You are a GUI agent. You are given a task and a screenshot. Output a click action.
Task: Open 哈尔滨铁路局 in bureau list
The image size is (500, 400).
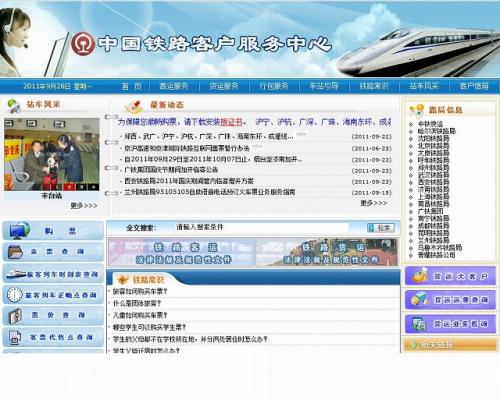tap(437, 131)
